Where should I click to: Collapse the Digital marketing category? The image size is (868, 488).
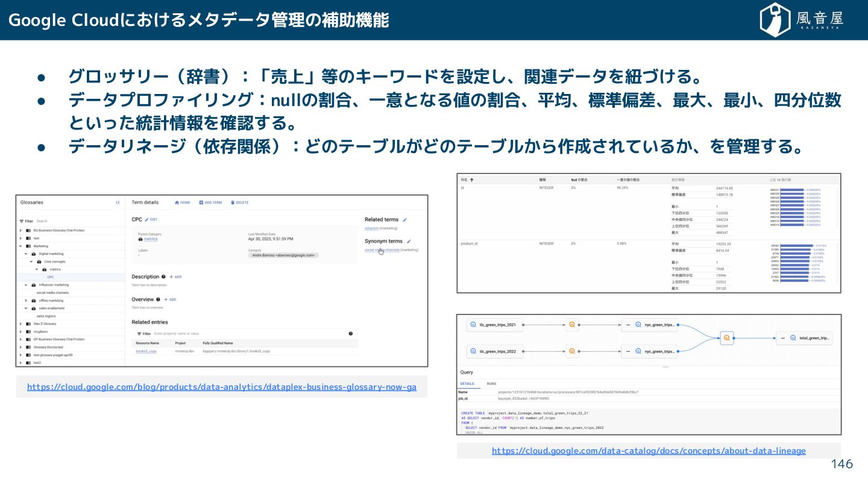[26, 254]
